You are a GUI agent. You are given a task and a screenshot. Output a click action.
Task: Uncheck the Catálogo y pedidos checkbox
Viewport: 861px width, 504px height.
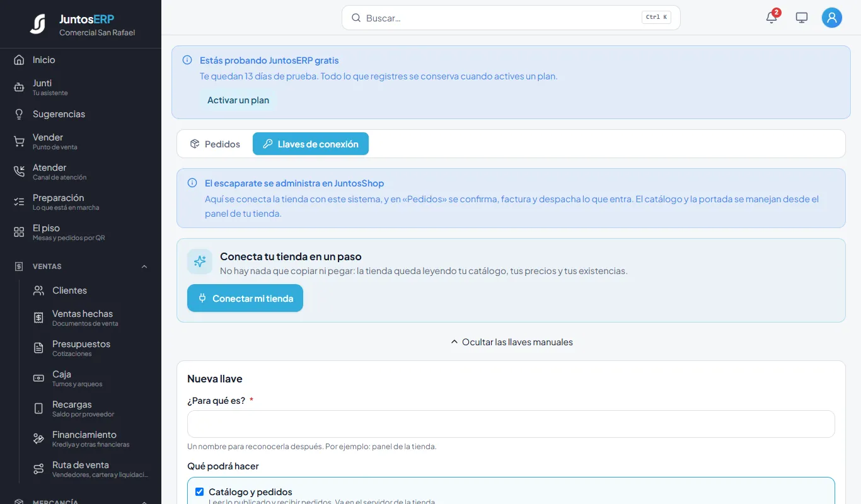200,492
